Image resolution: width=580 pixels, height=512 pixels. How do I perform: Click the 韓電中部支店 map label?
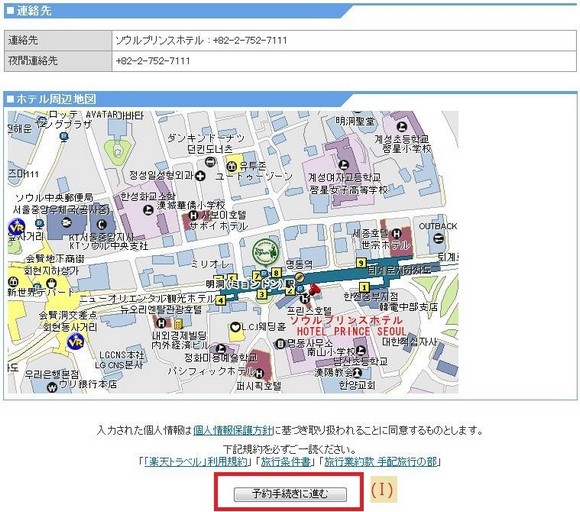point(409,307)
